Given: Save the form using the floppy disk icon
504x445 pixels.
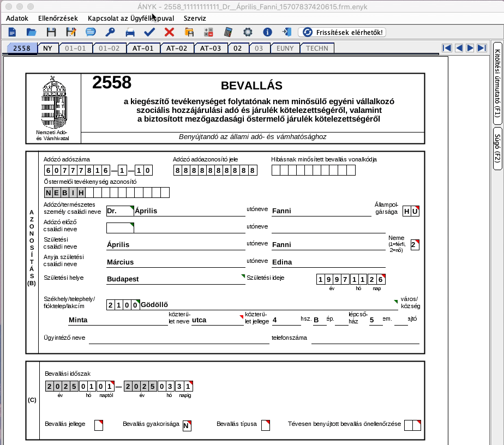Looking at the screenshot, I should click(x=51, y=32).
